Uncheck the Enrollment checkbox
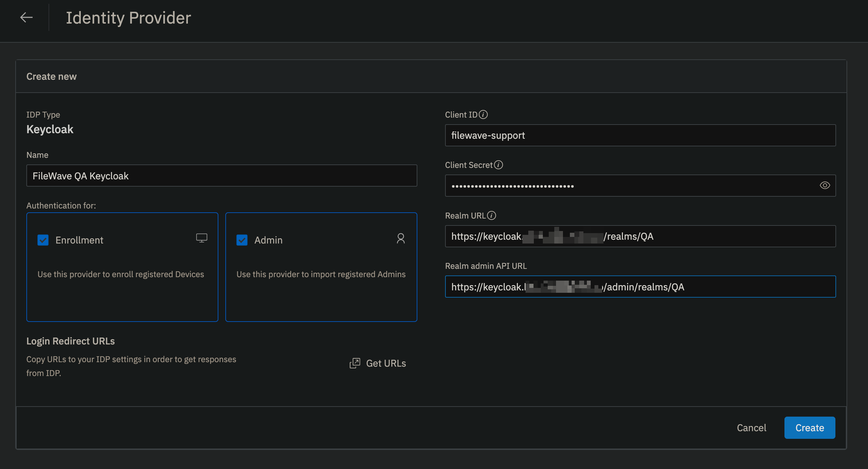This screenshot has height=469, width=868. click(x=43, y=240)
